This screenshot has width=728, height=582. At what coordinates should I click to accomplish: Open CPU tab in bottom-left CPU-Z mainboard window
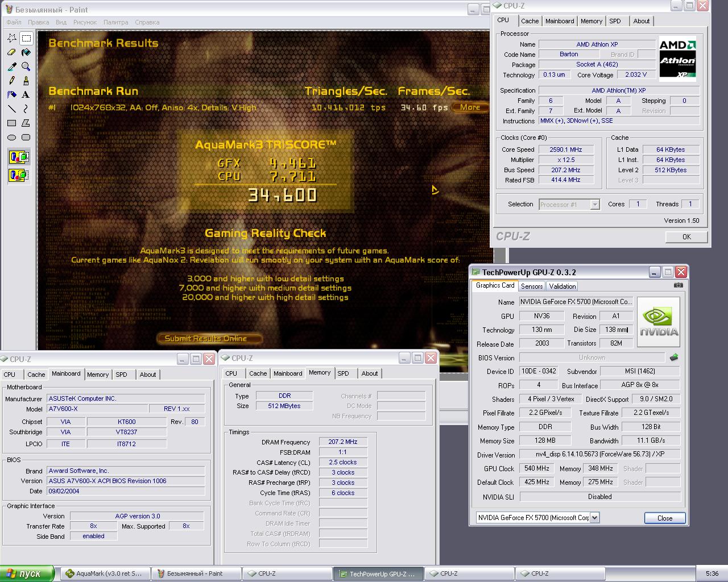coord(10,375)
